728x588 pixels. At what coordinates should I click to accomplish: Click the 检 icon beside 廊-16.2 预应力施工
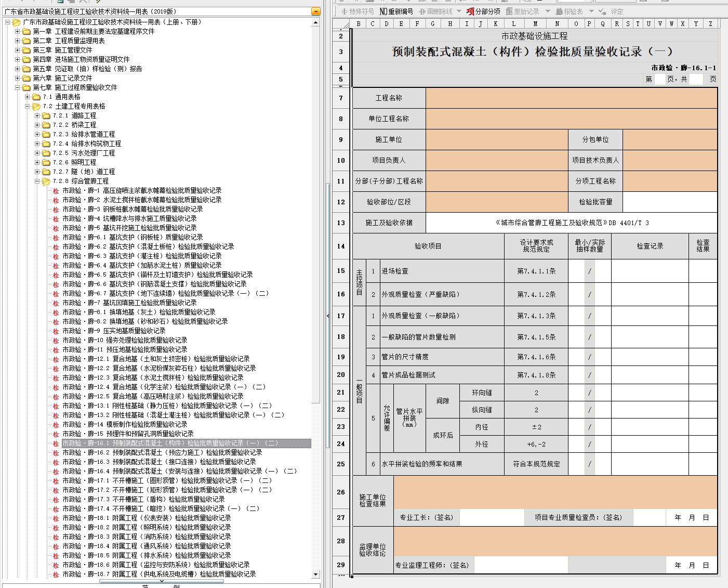pyautogui.click(x=56, y=453)
